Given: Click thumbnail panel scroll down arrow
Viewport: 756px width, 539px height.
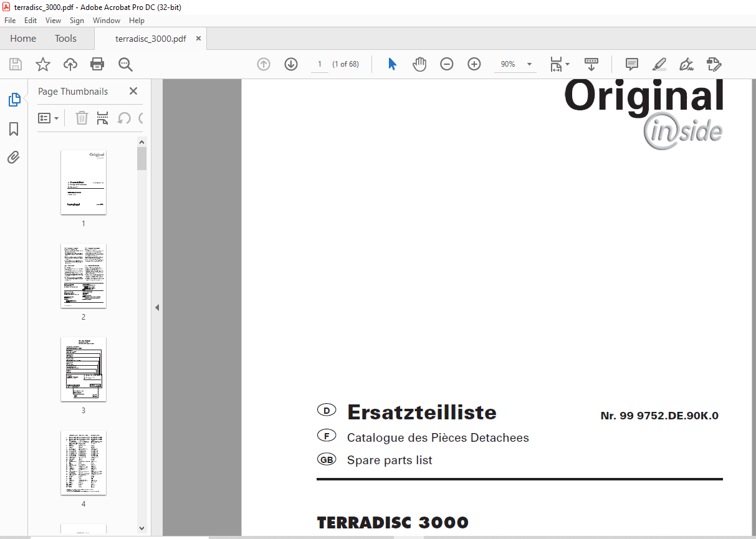Looking at the screenshot, I should coord(141,528).
